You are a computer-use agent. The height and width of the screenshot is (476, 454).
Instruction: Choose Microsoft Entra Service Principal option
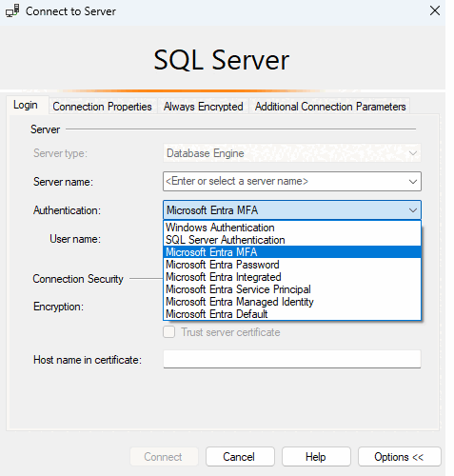click(x=292, y=289)
